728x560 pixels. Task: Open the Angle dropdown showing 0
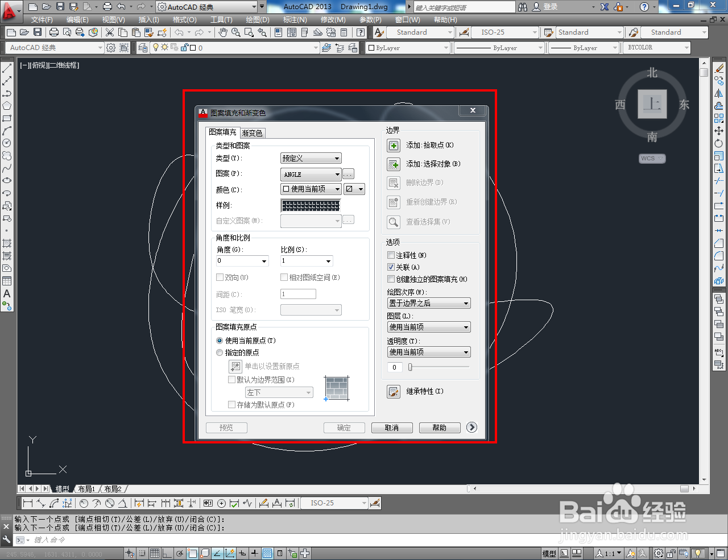pyautogui.click(x=242, y=261)
